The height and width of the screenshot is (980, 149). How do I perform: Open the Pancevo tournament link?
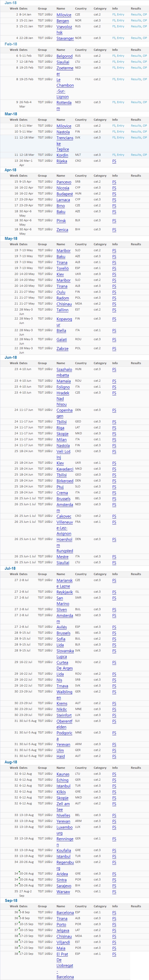click(x=64, y=182)
